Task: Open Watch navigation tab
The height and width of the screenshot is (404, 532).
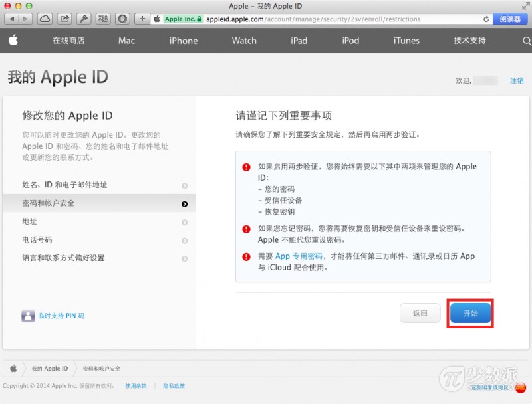Action: tap(244, 41)
